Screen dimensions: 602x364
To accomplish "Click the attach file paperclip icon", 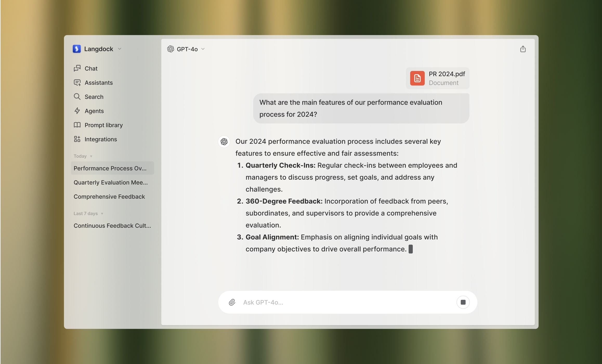I will 232,302.
